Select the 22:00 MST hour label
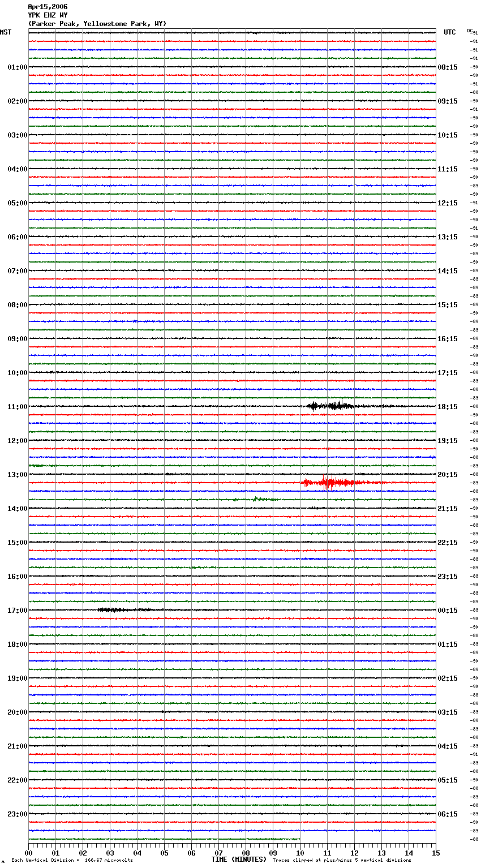This screenshot has height=868, width=481. coord(17,780)
